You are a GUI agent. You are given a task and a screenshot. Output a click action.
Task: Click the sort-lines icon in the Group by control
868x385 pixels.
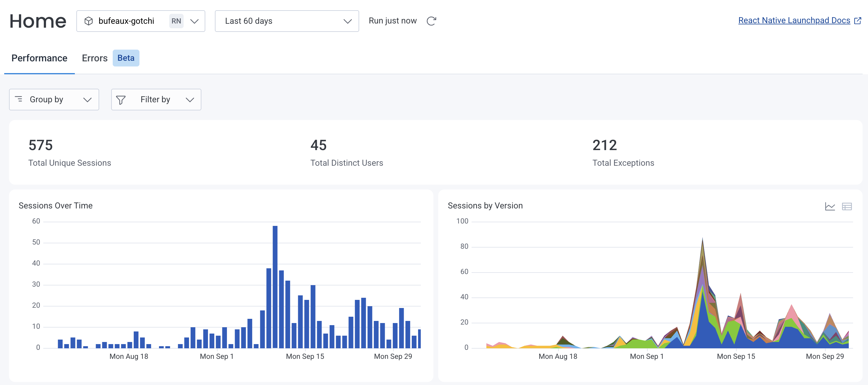tap(19, 99)
